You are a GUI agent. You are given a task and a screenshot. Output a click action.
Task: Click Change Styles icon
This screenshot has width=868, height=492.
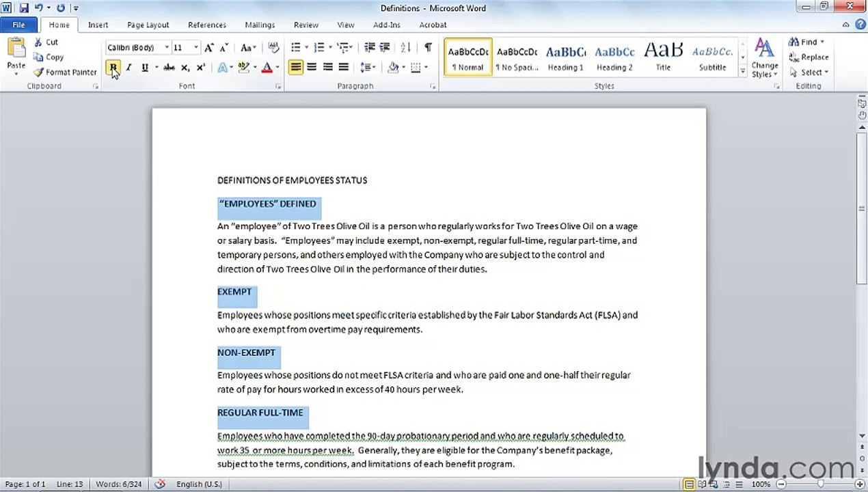[x=764, y=57]
